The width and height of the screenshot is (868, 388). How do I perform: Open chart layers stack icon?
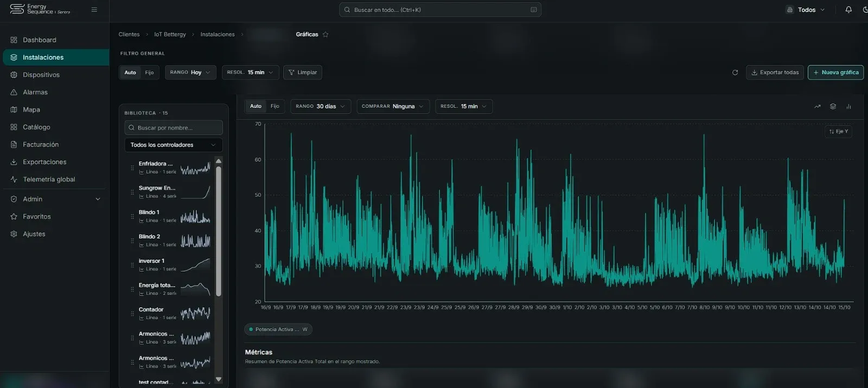pyautogui.click(x=833, y=107)
